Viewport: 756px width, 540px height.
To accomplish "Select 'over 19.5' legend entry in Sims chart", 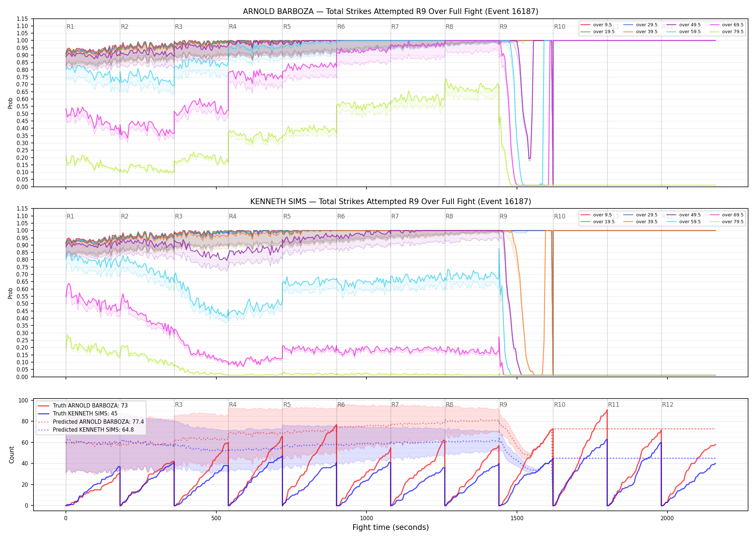I will click(598, 222).
